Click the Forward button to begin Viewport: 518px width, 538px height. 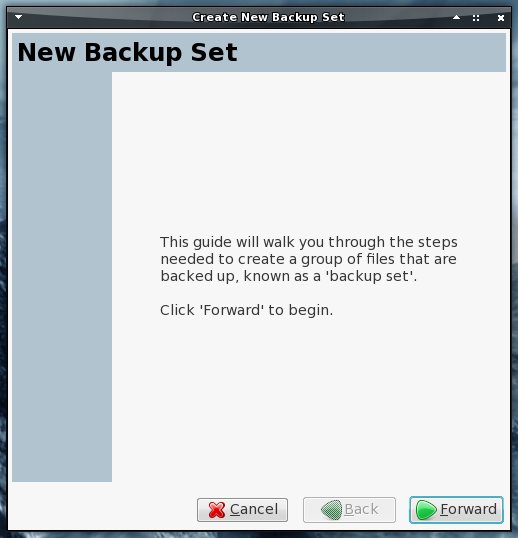coord(456,510)
